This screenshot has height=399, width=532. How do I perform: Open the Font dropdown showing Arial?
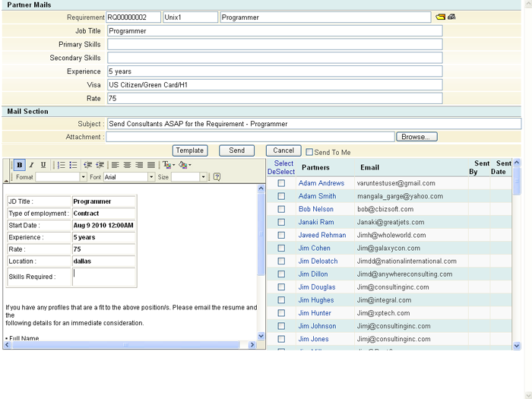pyautogui.click(x=151, y=177)
